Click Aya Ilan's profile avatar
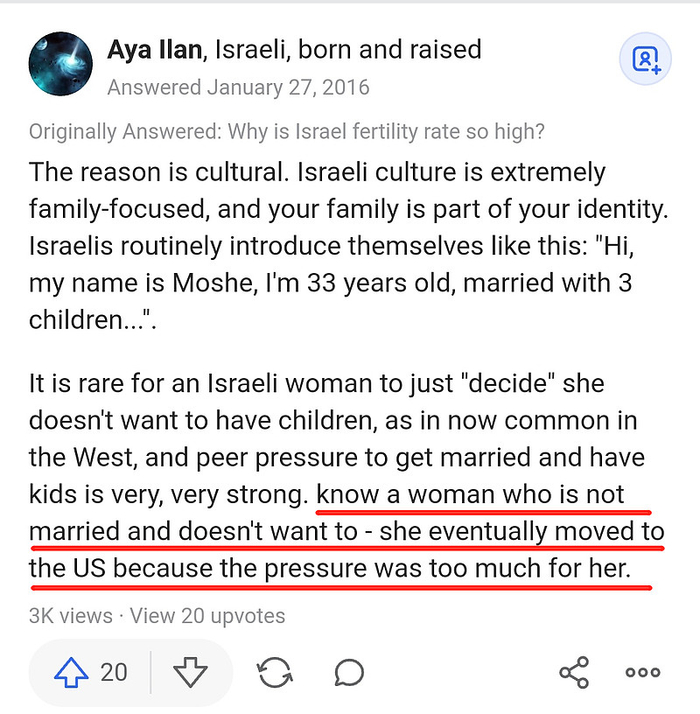This screenshot has height=714, width=700. pyautogui.click(x=63, y=65)
